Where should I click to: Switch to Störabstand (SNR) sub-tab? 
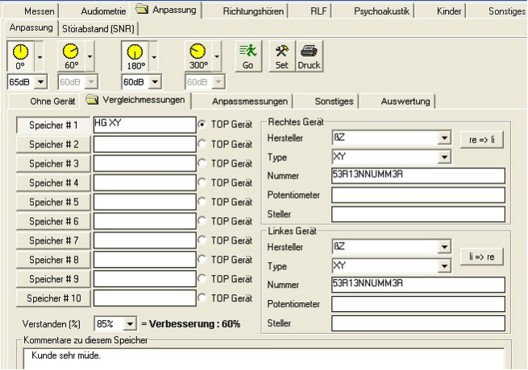pyautogui.click(x=98, y=29)
